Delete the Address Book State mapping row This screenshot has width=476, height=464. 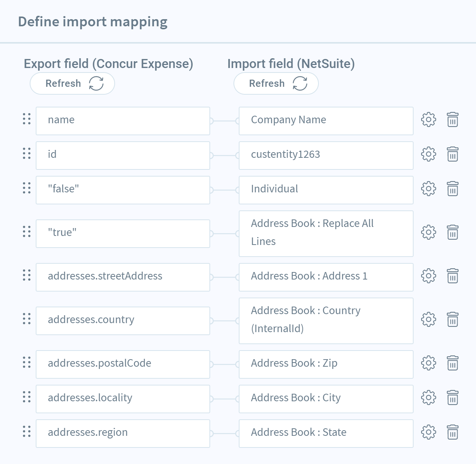[x=453, y=432]
